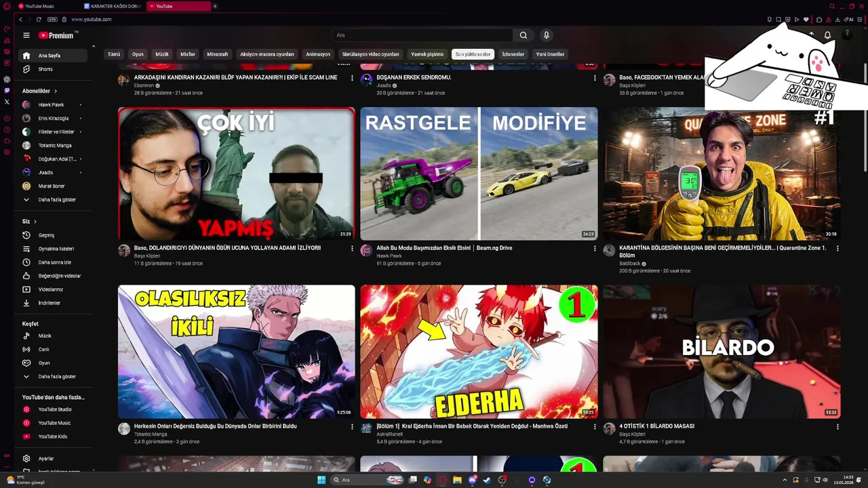
Task: Reload the page with refresh icon
Action: 39,20
